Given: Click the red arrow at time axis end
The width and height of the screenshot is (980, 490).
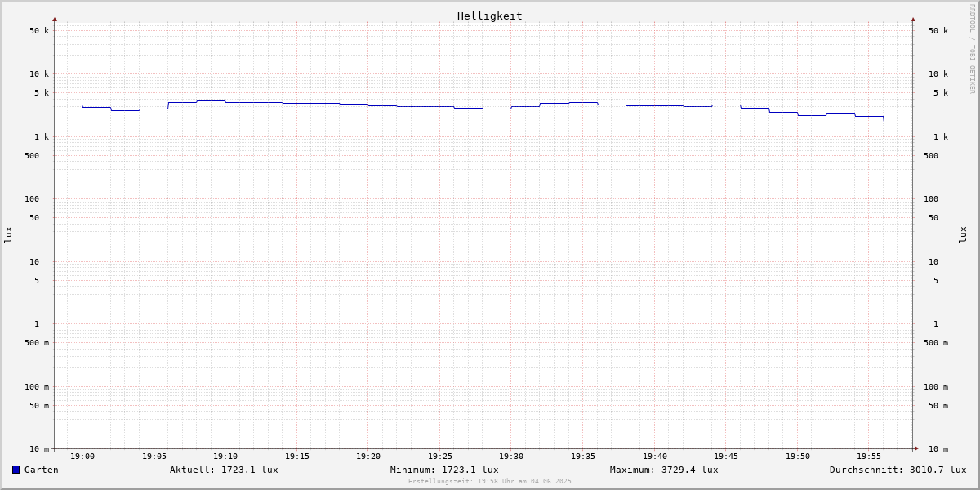Looking at the screenshot, I should tap(916, 448).
